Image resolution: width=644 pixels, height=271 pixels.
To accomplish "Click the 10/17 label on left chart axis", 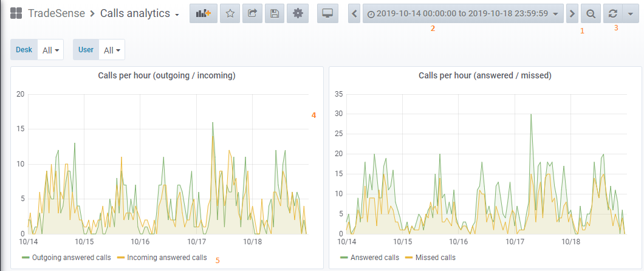I will point(196,241).
